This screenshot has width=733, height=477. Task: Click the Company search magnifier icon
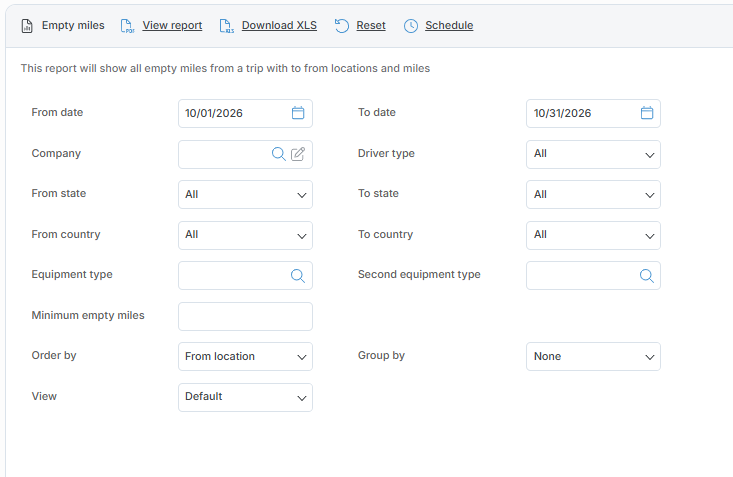pos(279,154)
